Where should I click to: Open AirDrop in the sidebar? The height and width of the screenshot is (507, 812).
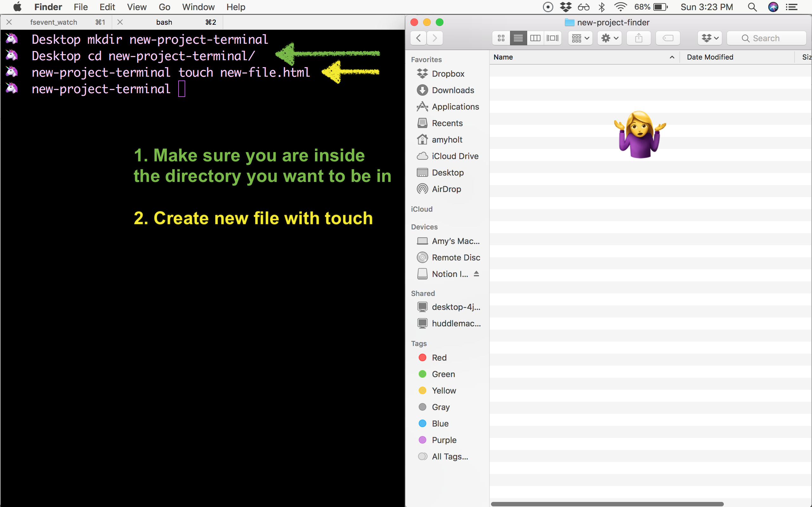pos(446,189)
